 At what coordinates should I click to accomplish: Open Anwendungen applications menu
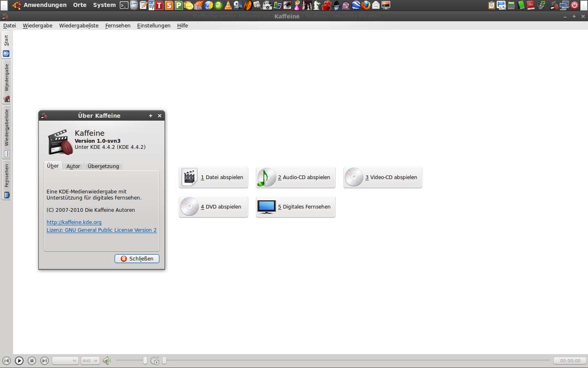[45, 5]
